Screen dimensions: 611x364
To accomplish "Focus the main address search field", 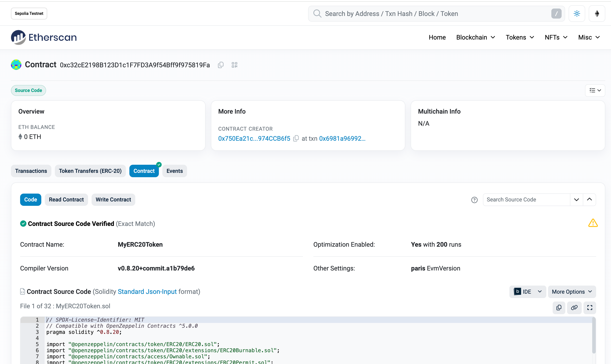I will [x=437, y=14].
